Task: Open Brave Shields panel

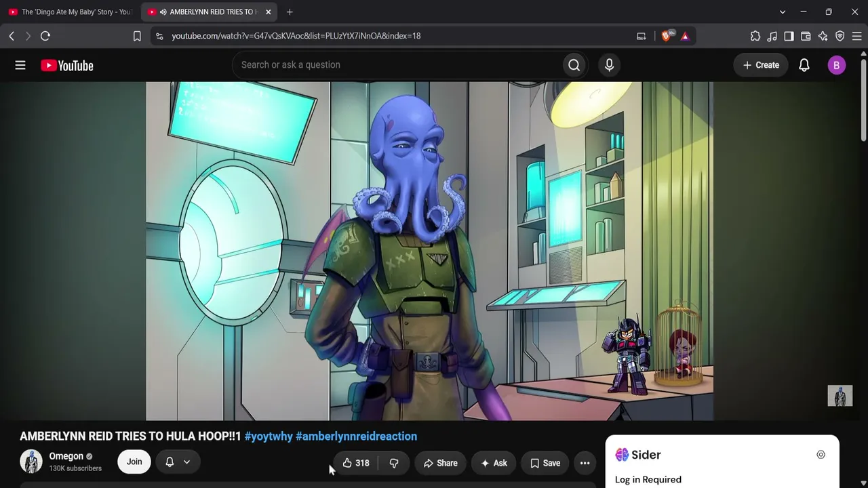Action: click(x=666, y=36)
